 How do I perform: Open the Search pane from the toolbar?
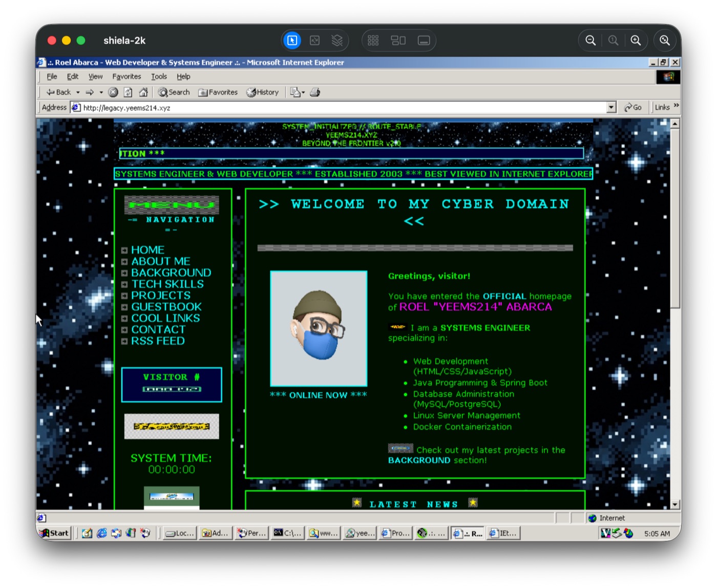click(174, 92)
